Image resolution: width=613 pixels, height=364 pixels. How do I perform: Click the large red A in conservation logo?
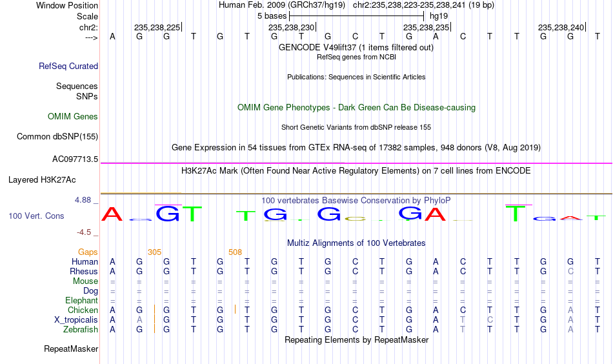(112, 214)
